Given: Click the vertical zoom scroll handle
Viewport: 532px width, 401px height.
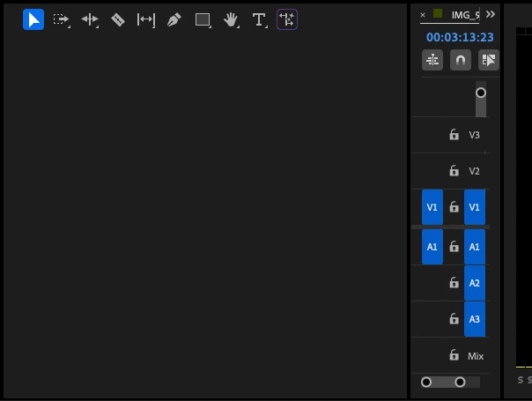Looking at the screenshot, I should point(480,93).
